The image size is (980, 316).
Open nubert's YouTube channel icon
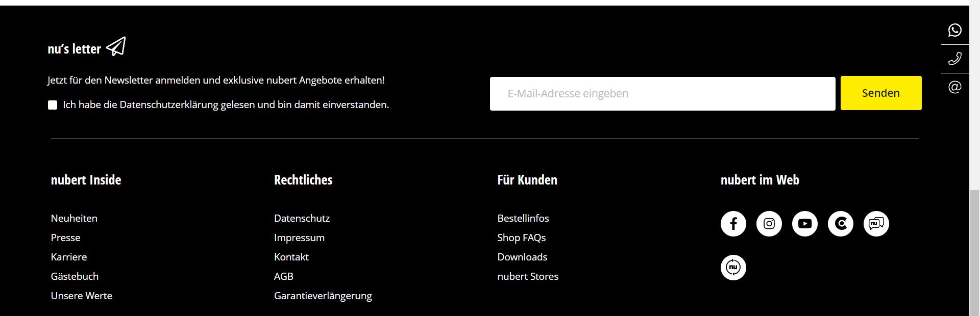pyautogui.click(x=804, y=224)
